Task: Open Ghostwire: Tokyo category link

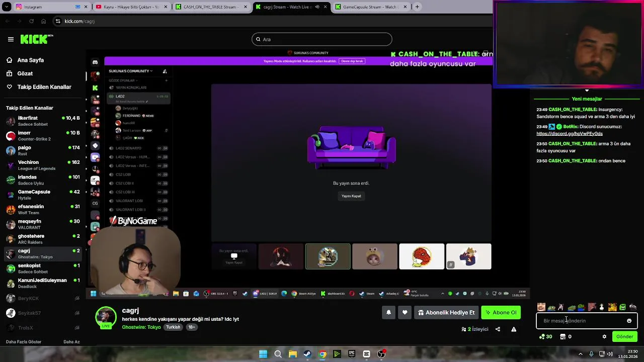Action: [141, 327]
